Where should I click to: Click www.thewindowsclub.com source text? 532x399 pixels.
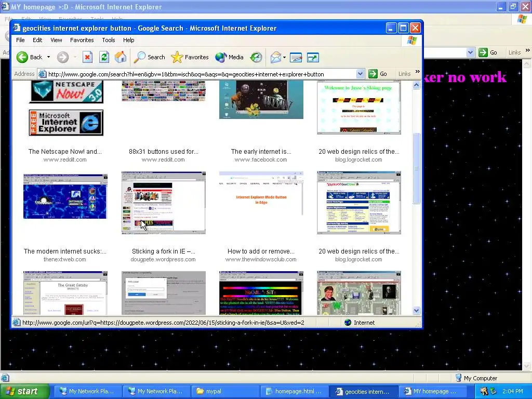click(x=261, y=260)
